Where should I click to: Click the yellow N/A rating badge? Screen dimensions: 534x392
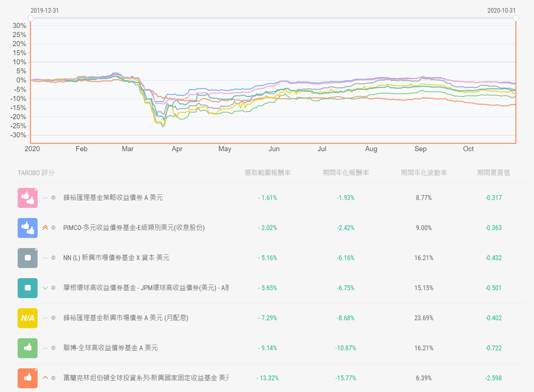pos(28,318)
